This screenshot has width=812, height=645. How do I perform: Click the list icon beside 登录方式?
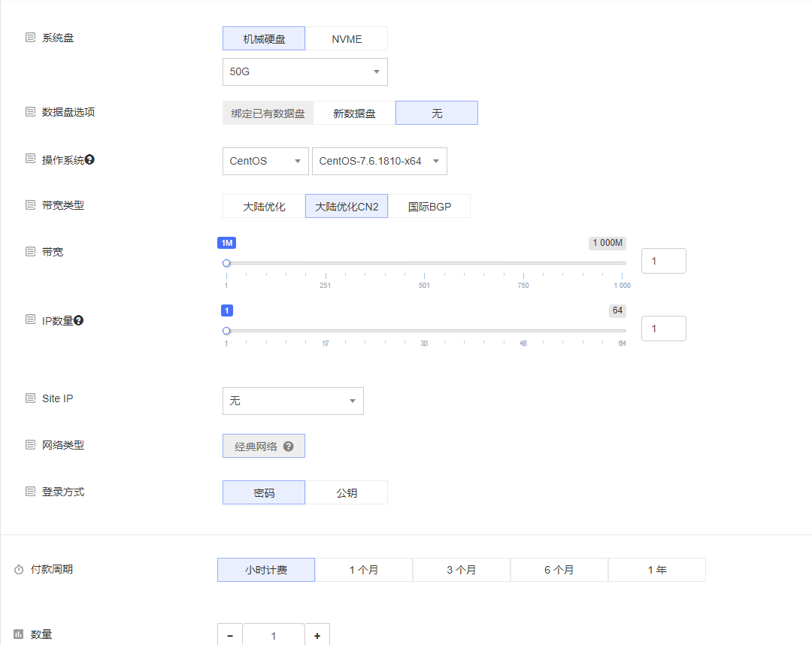point(31,492)
